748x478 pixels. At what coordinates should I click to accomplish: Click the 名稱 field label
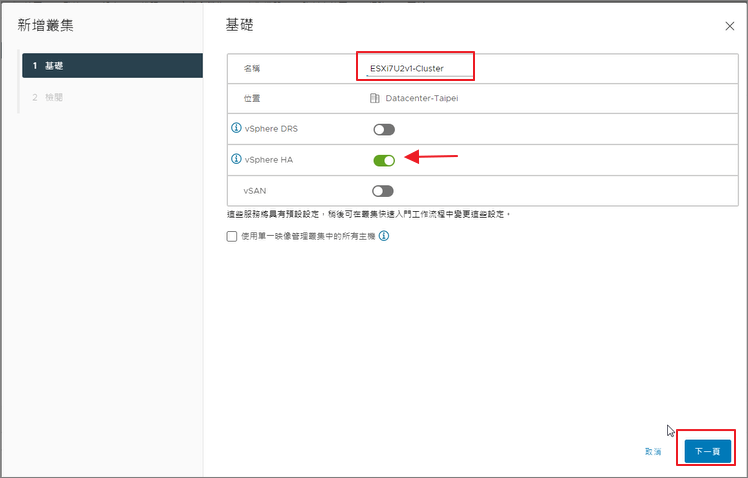click(252, 69)
